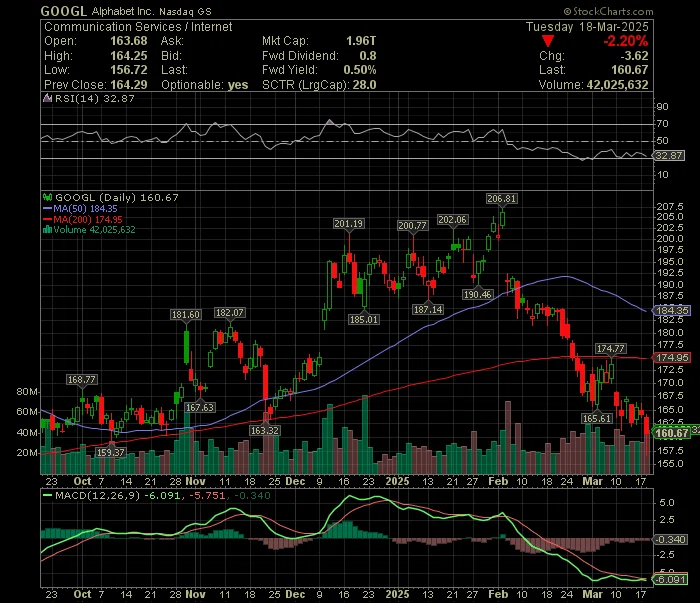Click the MACD histogram -0.340 axis tag
The width and height of the screenshot is (700, 603).
[670, 540]
